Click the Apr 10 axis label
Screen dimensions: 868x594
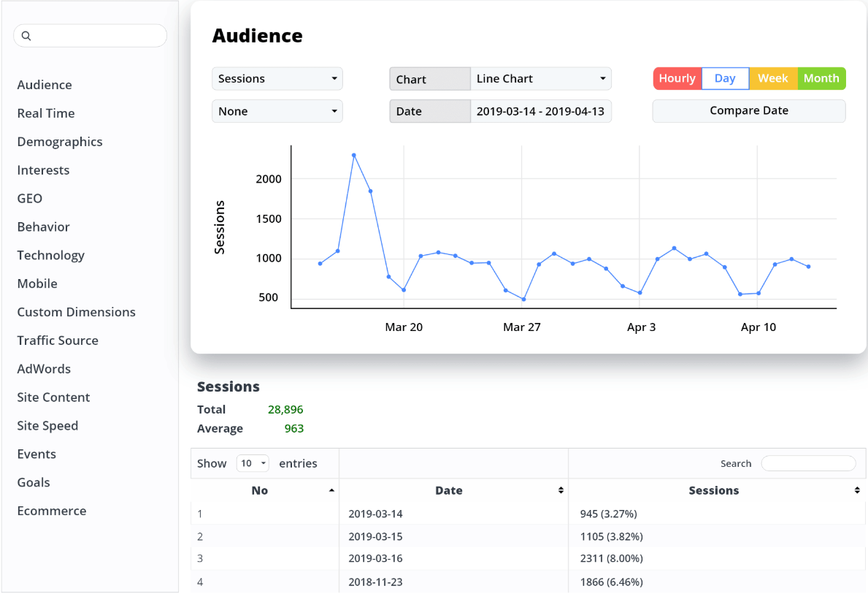pos(758,327)
